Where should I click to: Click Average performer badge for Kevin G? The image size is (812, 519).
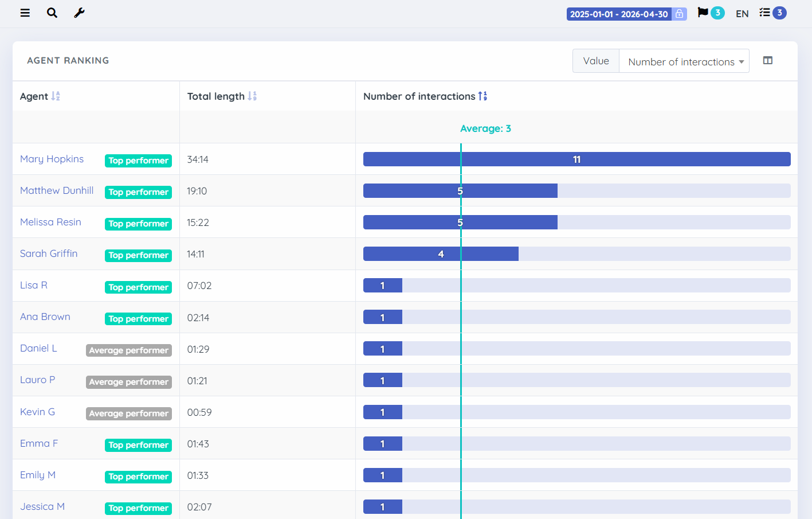[129, 413]
